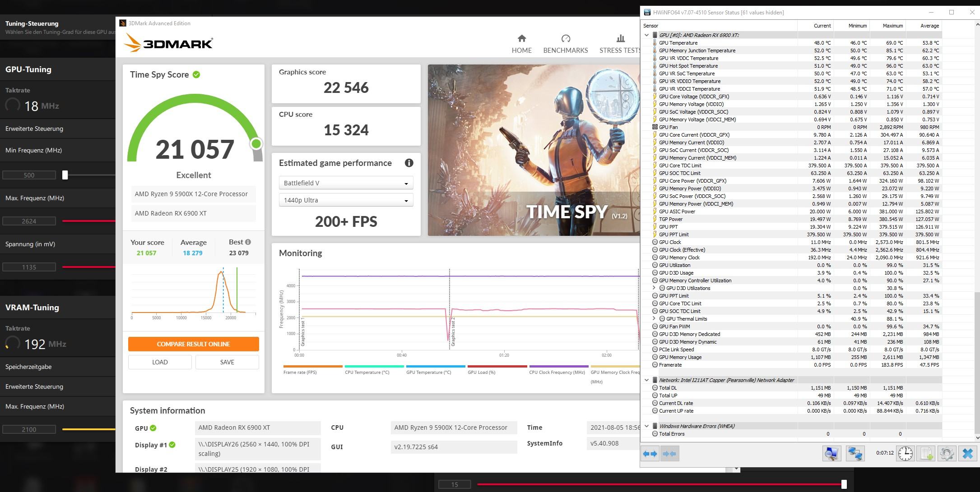Click the HWiNFO vertical scrollbar
Image resolution: width=980 pixels, height=492 pixels.
[976, 363]
